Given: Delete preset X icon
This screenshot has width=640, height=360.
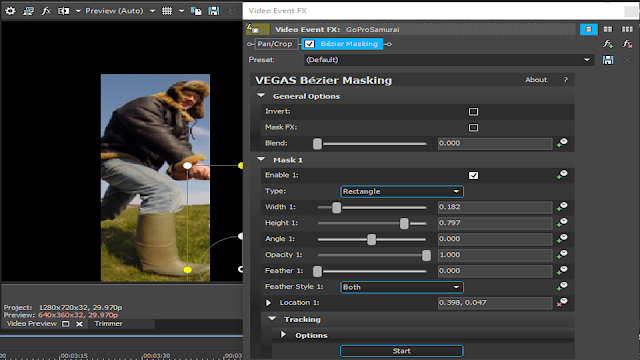Looking at the screenshot, I should 627,60.
